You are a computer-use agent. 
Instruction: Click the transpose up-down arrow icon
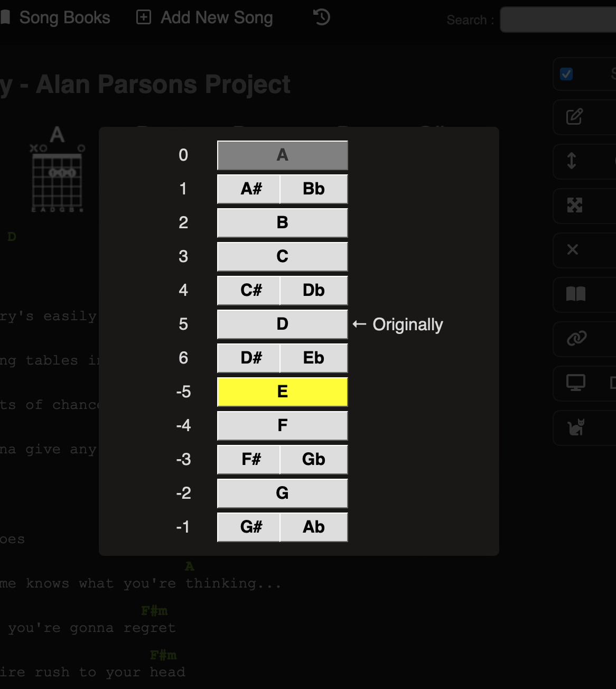pos(572,161)
